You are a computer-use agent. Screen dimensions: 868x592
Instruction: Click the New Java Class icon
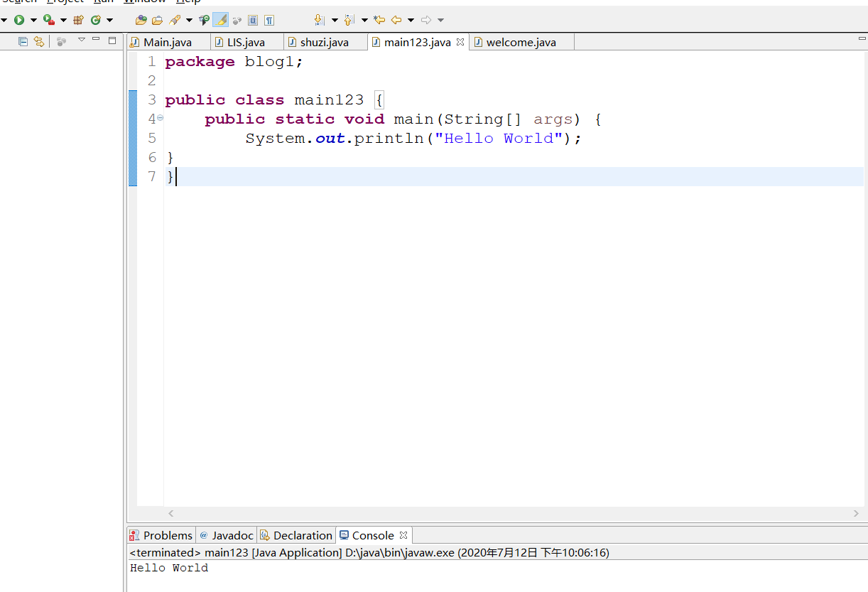[95, 20]
